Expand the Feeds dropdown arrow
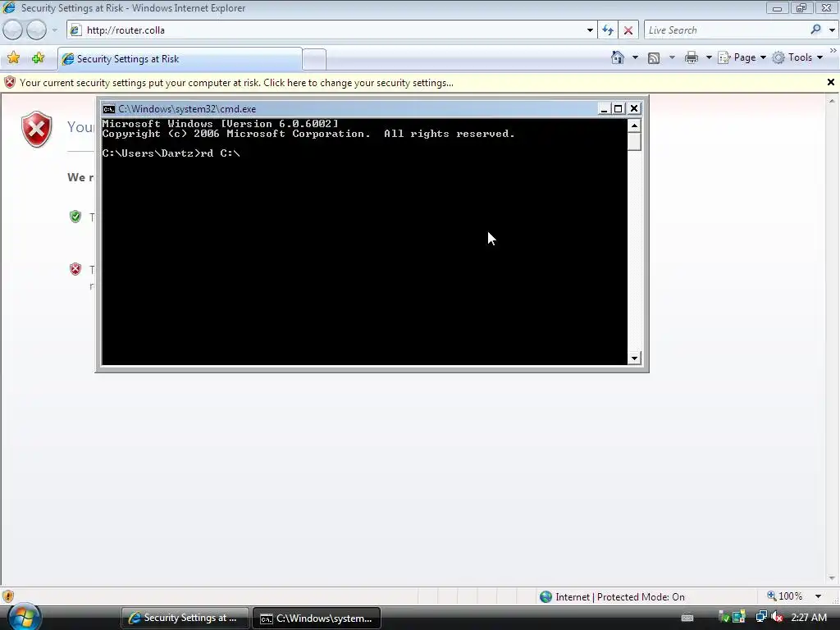 coord(672,57)
